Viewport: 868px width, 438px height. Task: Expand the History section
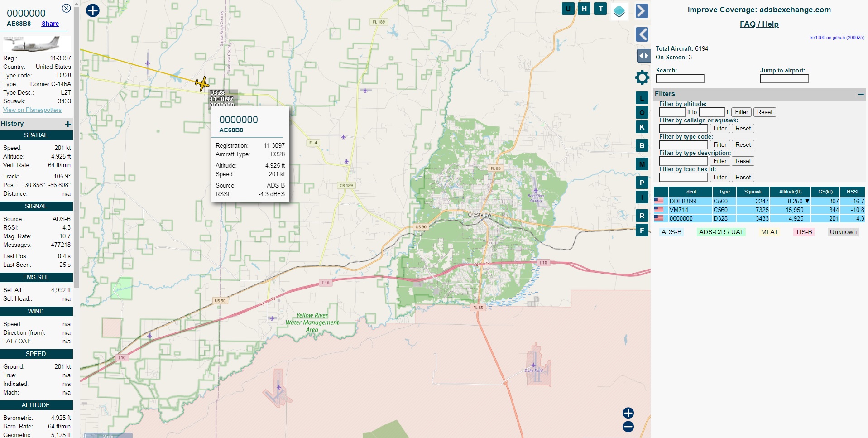(x=67, y=124)
